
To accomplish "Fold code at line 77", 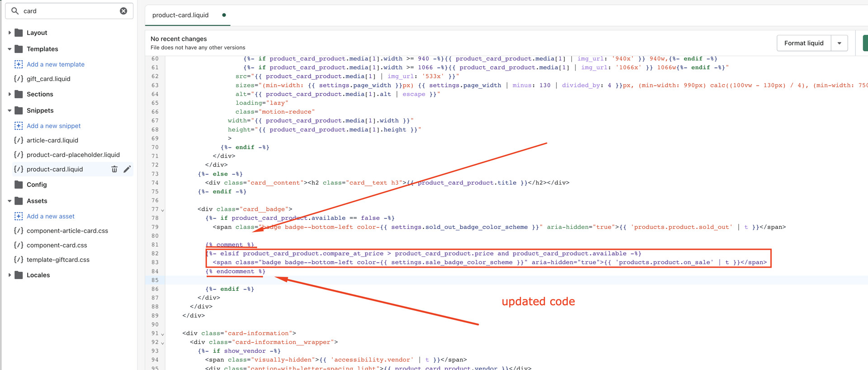I will pyautogui.click(x=163, y=210).
